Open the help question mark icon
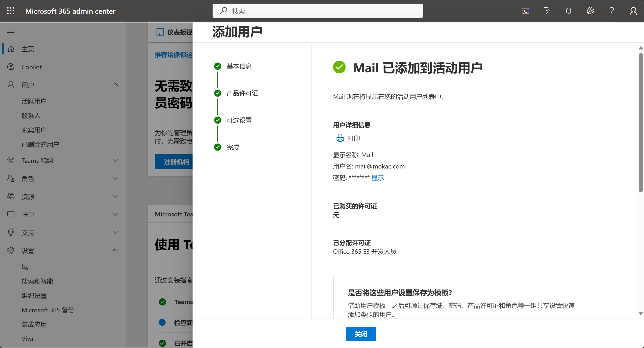 pos(612,11)
